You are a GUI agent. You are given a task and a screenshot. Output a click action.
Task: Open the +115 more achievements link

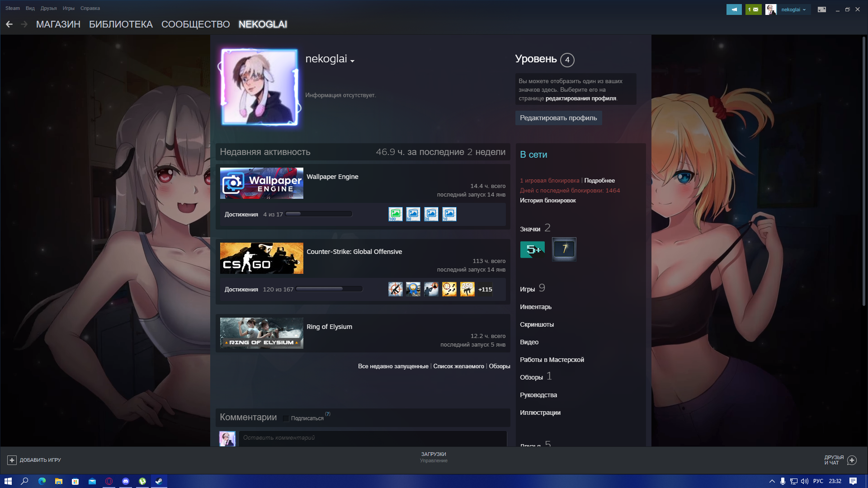485,290
